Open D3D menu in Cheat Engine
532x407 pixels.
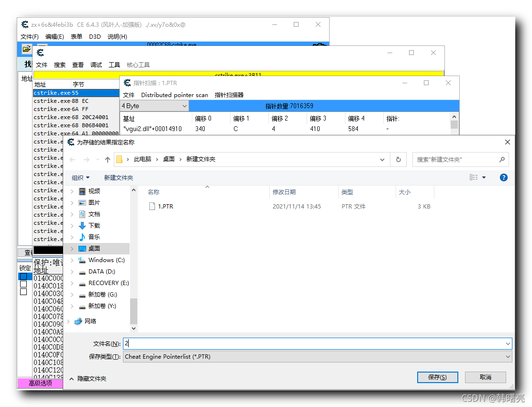[x=95, y=37]
